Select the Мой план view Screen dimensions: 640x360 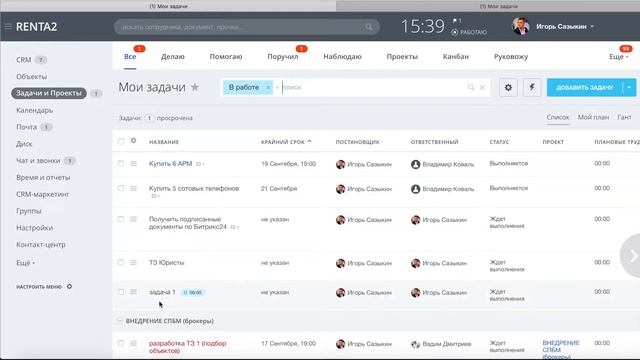[593, 118]
